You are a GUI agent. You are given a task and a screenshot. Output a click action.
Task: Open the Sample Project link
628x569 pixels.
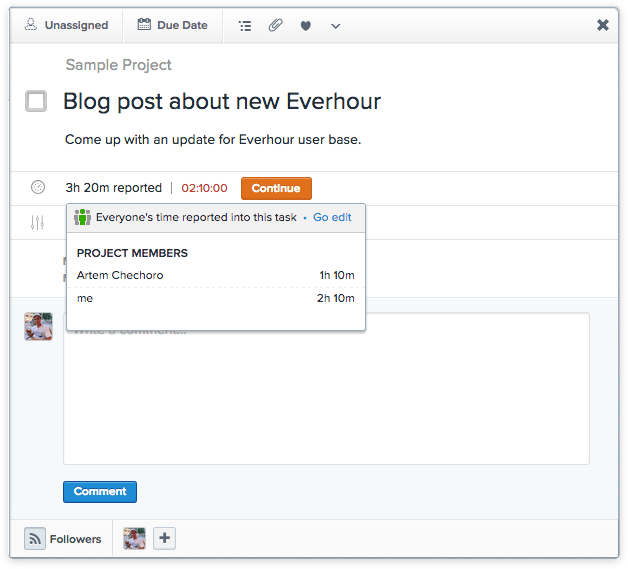[119, 65]
